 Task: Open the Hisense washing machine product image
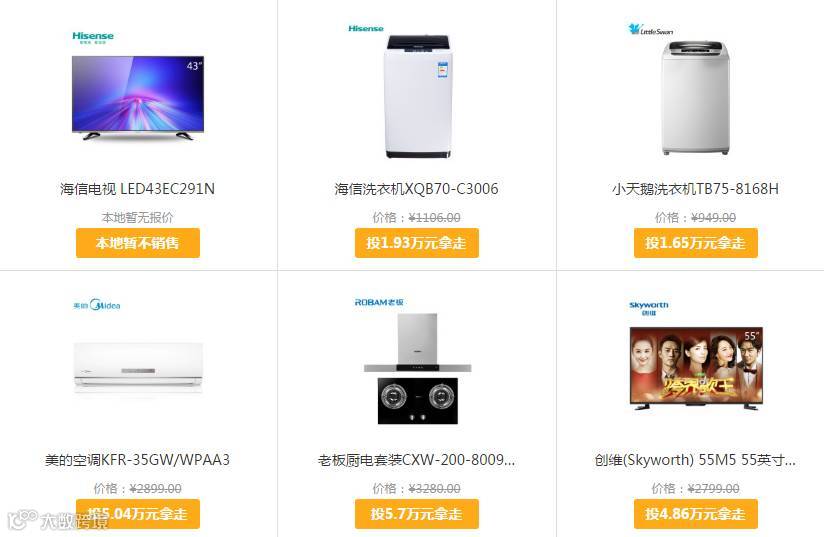(418, 97)
